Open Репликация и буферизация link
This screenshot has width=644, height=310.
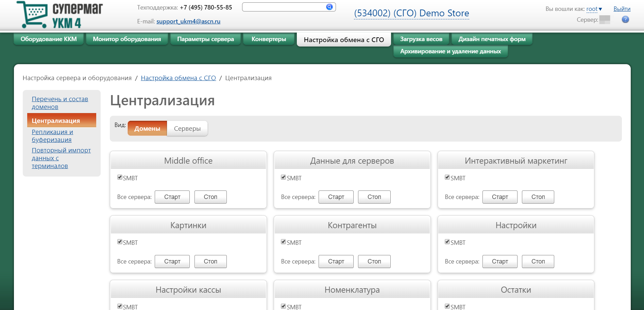pyautogui.click(x=52, y=136)
